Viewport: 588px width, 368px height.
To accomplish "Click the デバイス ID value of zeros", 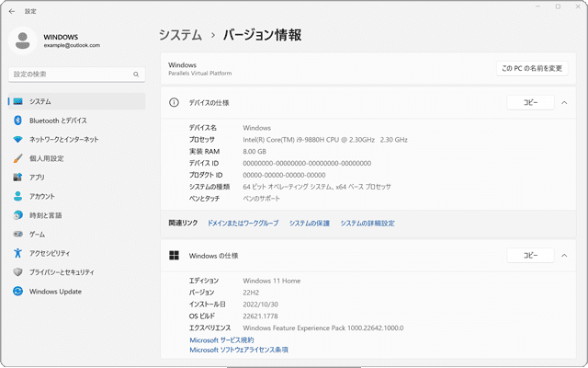I will [307, 163].
